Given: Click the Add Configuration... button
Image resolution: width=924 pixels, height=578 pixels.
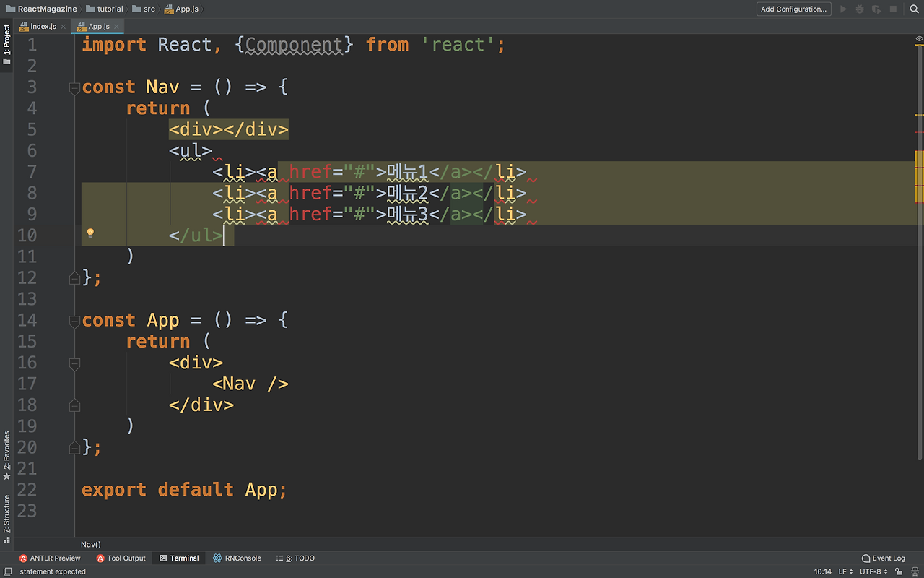Looking at the screenshot, I should click(x=793, y=9).
